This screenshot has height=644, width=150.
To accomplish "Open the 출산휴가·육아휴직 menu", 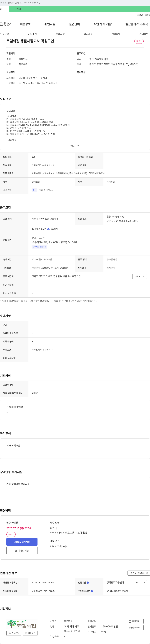I will pos(137,24).
